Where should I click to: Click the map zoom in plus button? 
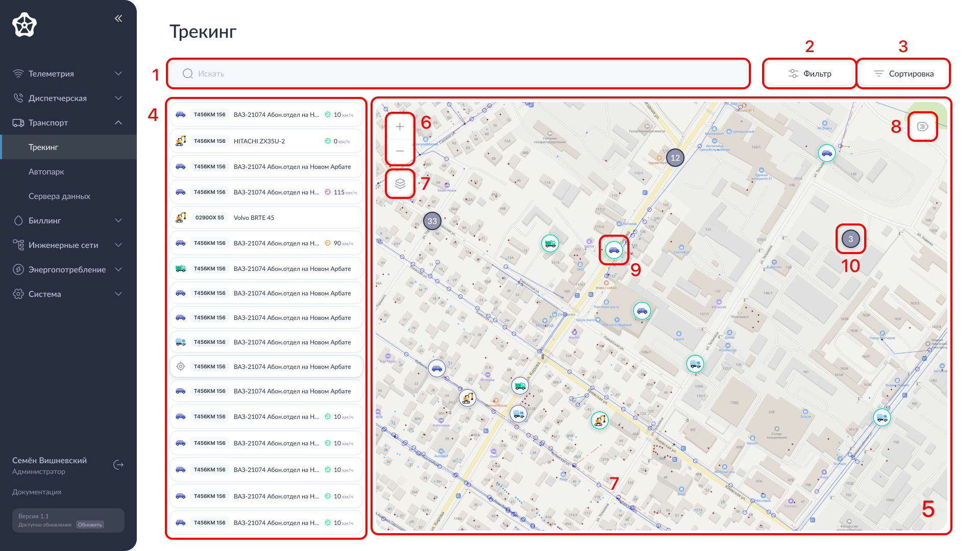coord(400,127)
